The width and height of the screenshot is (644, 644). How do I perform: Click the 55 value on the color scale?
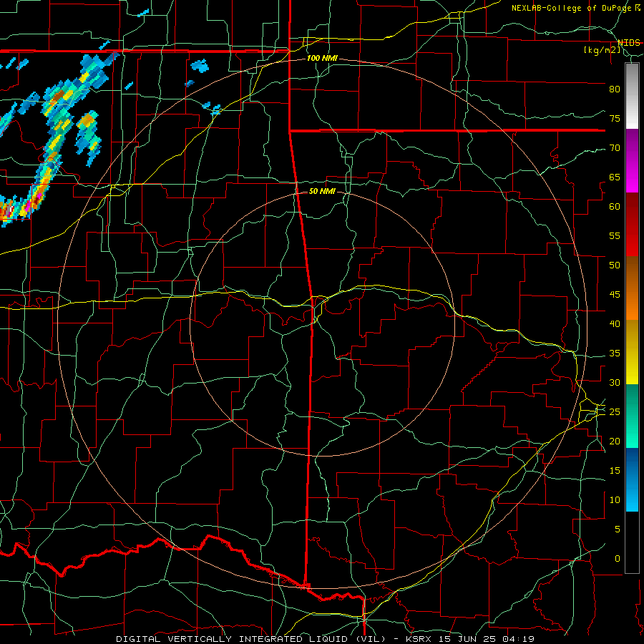[x=615, y=236]
